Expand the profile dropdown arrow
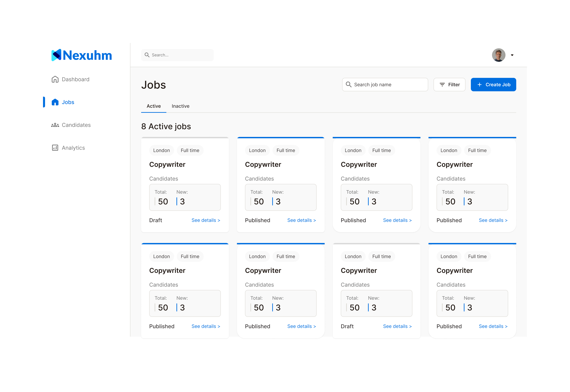Viewport: 570px width, 392px height. point(512,55)
